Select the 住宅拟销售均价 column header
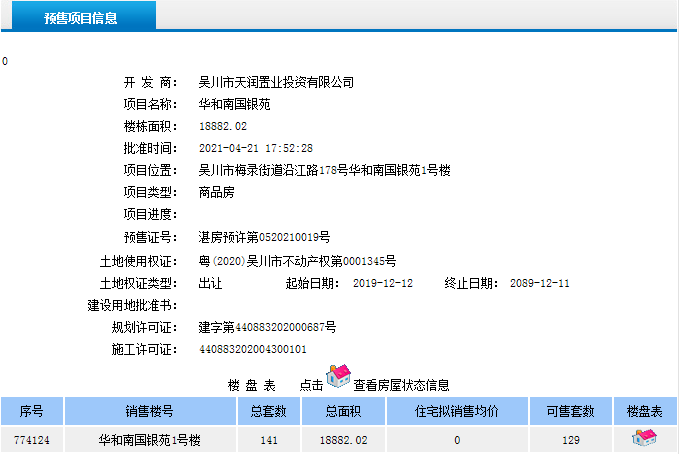Image resolution: width=680 pixels, height=454 pixels. click(x=457, y=411)
